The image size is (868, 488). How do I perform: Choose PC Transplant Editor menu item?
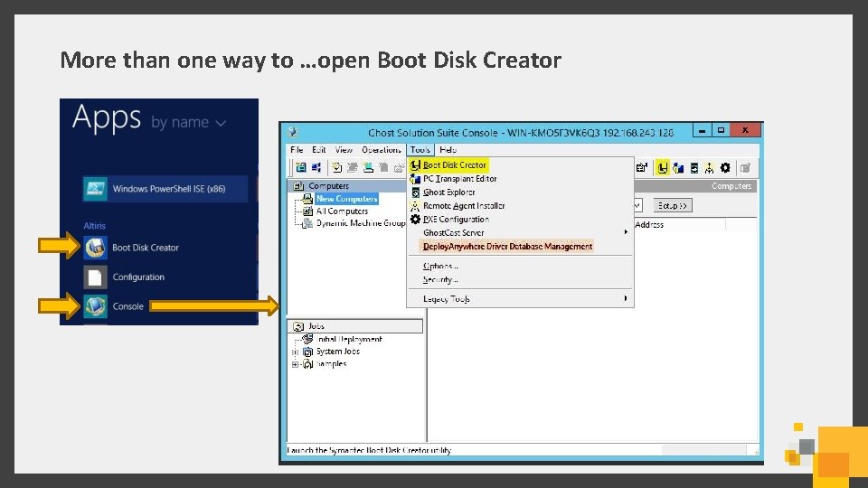(521, 179)
